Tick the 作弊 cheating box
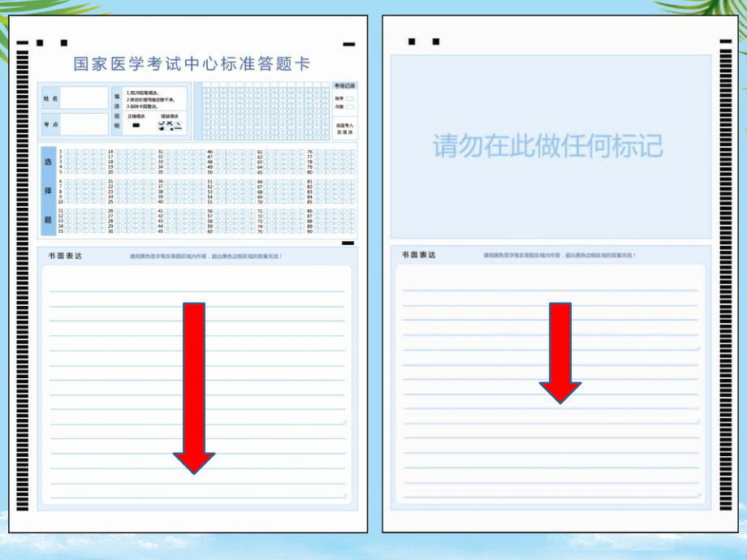Viewport: 747px width, 560px height. pos(350,106)
